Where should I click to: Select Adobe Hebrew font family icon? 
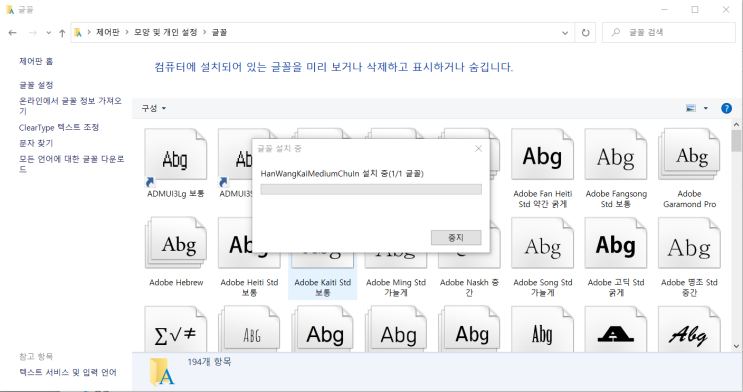click(176, 244)
